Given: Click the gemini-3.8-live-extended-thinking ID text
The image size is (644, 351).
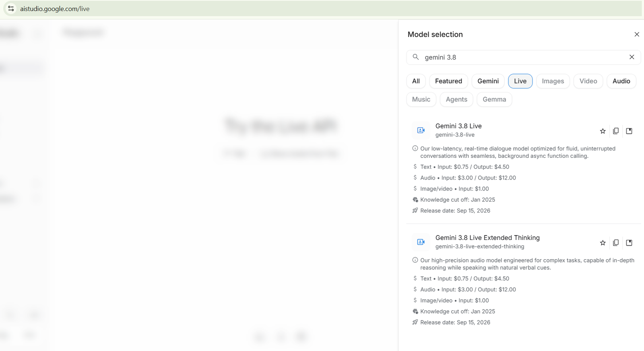Looking at the screenshot, I should (480, 247).
